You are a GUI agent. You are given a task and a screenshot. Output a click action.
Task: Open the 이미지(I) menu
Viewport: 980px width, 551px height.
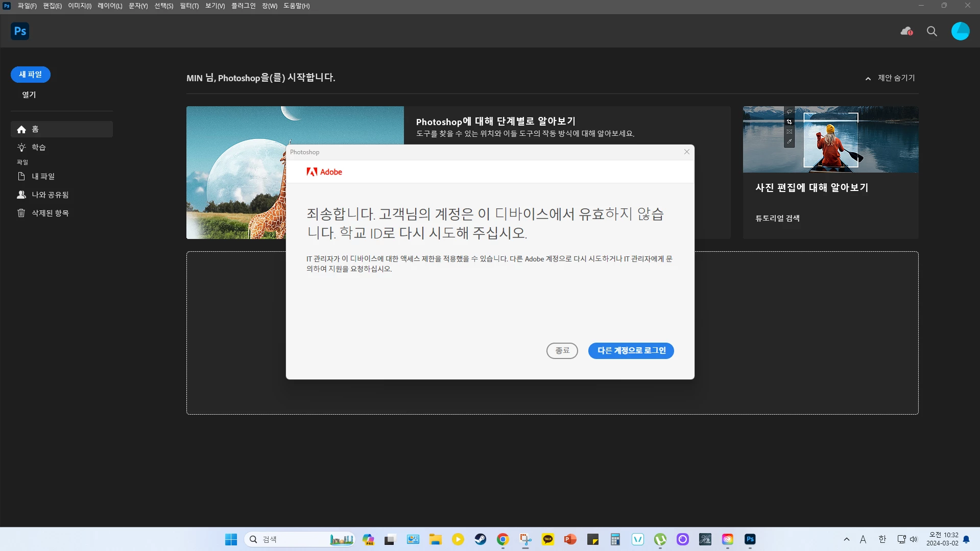tap(80, 6)
